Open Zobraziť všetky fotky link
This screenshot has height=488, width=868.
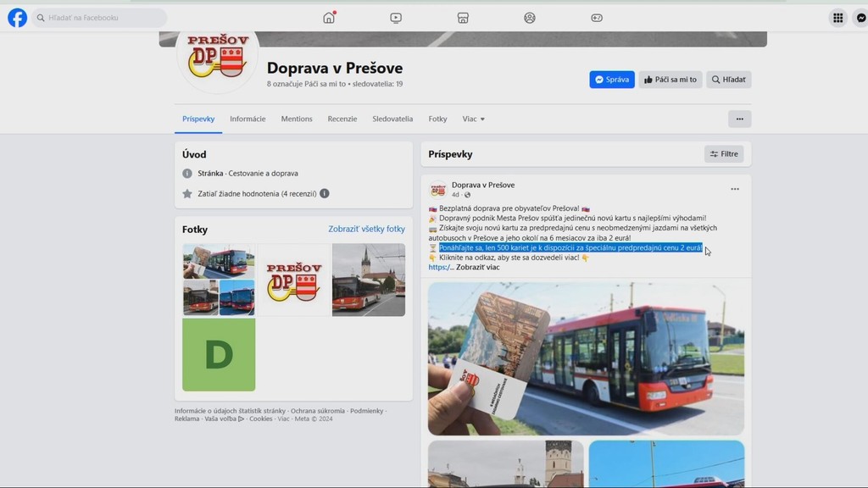click(x=367, y=229)
